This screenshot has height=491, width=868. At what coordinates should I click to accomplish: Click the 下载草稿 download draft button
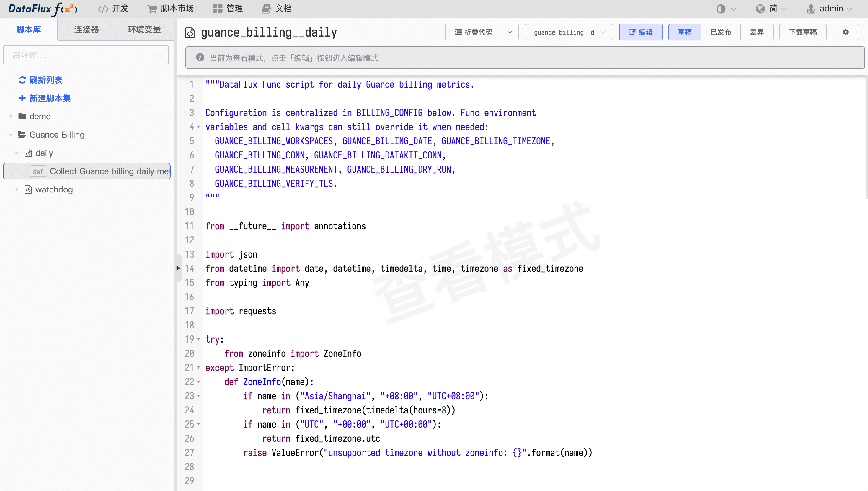point(803,32)
